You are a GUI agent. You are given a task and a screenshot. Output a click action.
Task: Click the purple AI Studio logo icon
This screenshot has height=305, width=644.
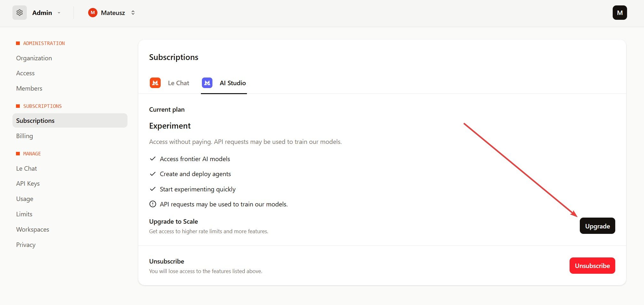pos(207,83)
